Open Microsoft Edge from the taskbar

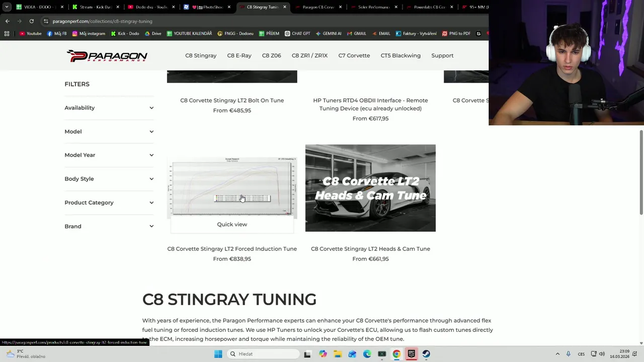coord(367,354)
